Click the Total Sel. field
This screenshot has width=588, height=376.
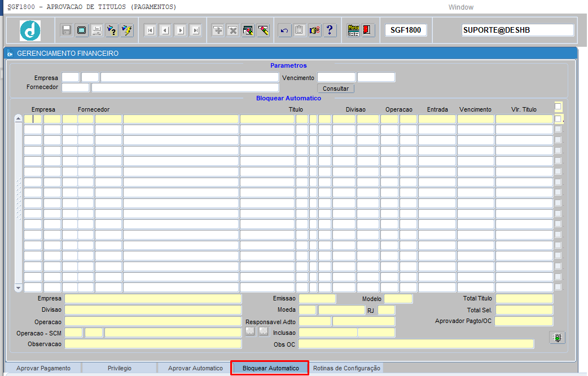point(524,310)
